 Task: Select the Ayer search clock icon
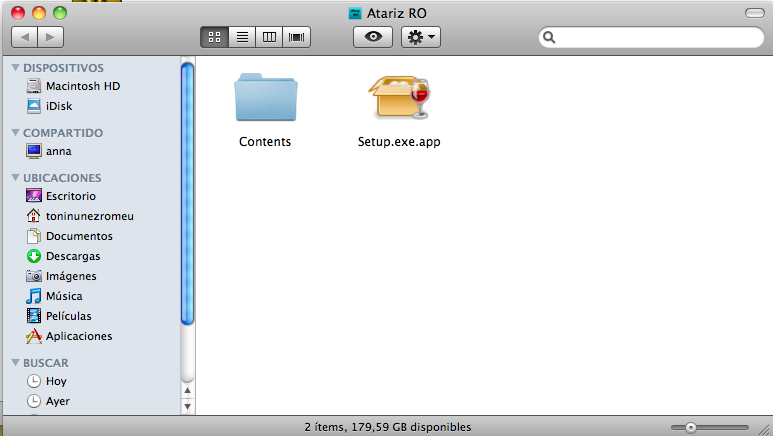tap(34, 401)
